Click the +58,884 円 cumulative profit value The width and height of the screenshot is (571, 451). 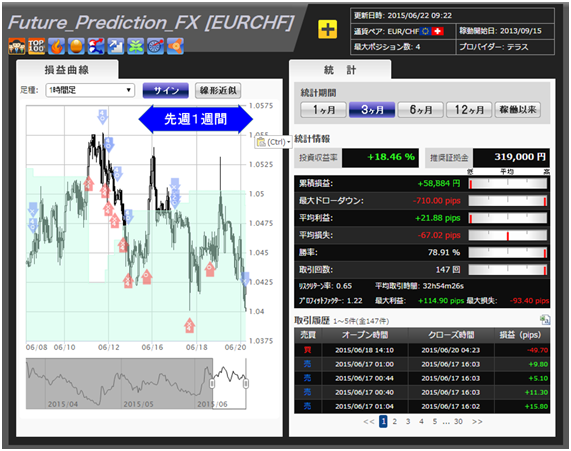[439, 183]
